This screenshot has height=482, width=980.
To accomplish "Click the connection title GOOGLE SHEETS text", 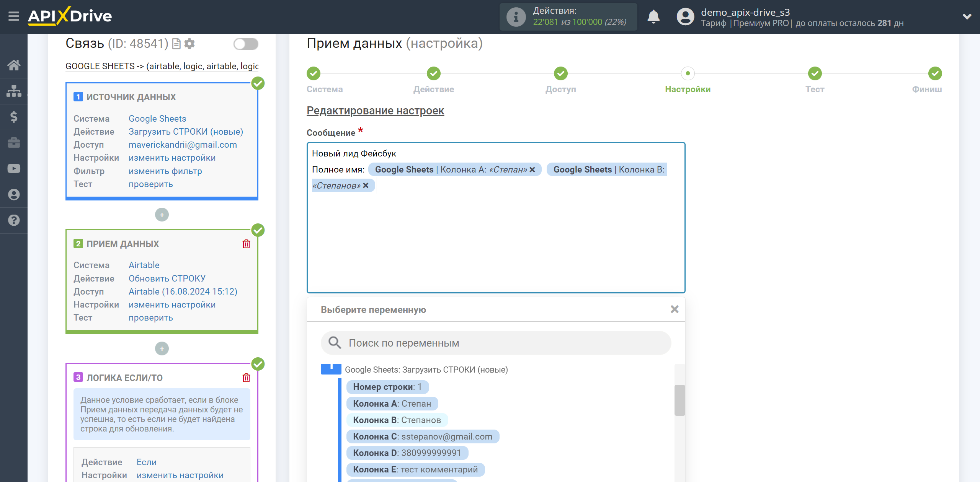I will (162, 66).
